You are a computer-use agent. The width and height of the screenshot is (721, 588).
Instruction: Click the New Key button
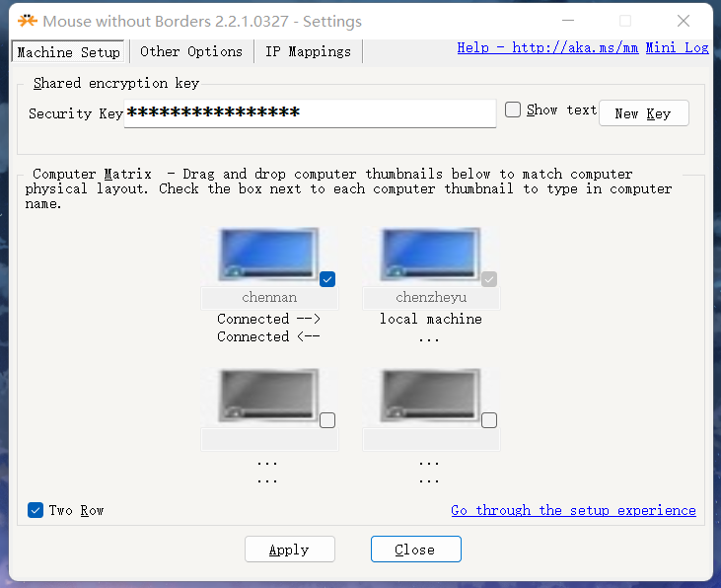pos(644,113)
